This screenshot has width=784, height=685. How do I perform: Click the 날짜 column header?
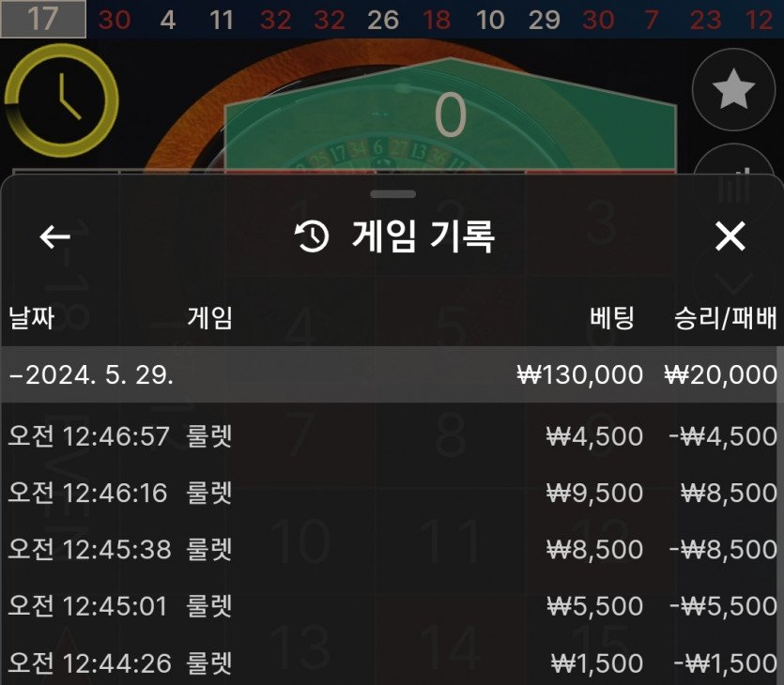coord(32,318)
